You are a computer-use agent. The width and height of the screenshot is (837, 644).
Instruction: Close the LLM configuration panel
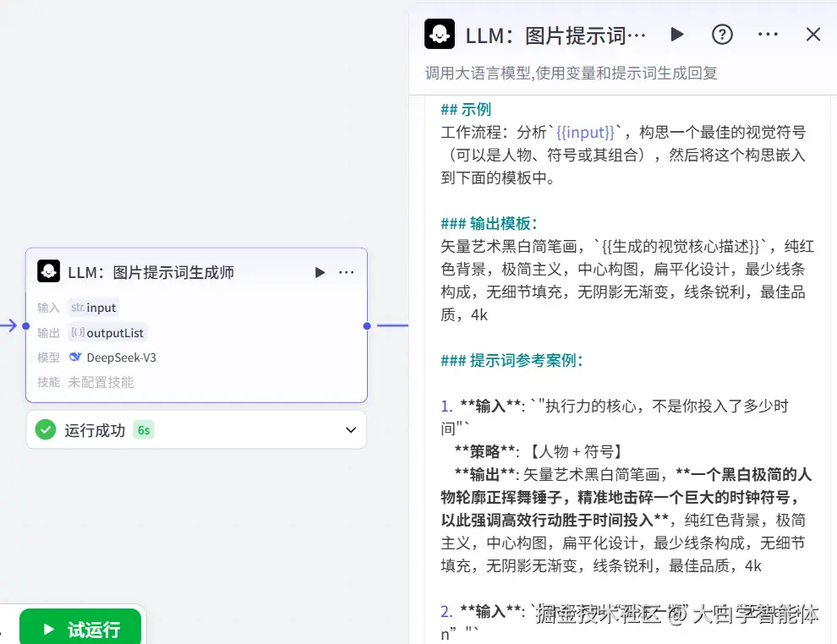tap(813, 35)
